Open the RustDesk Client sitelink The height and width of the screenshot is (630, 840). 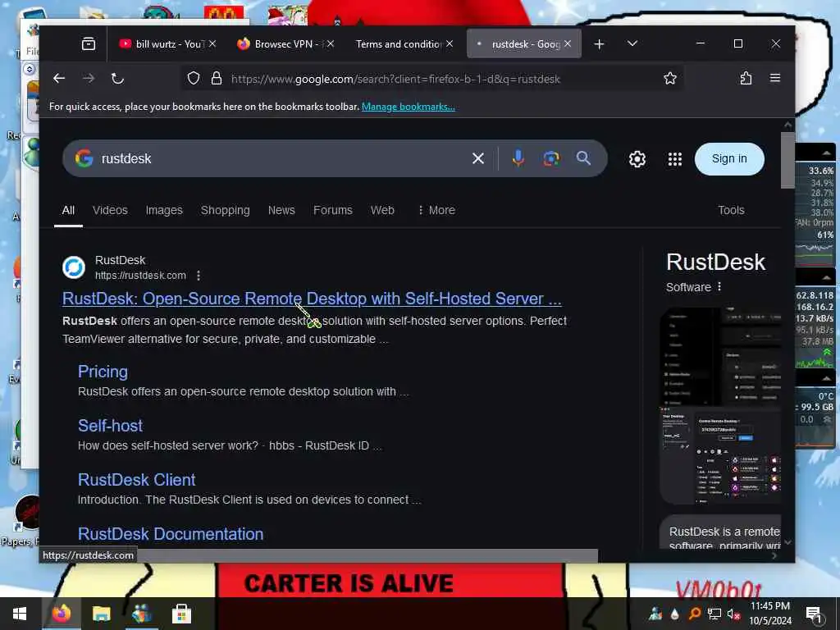tap(137, 479)
